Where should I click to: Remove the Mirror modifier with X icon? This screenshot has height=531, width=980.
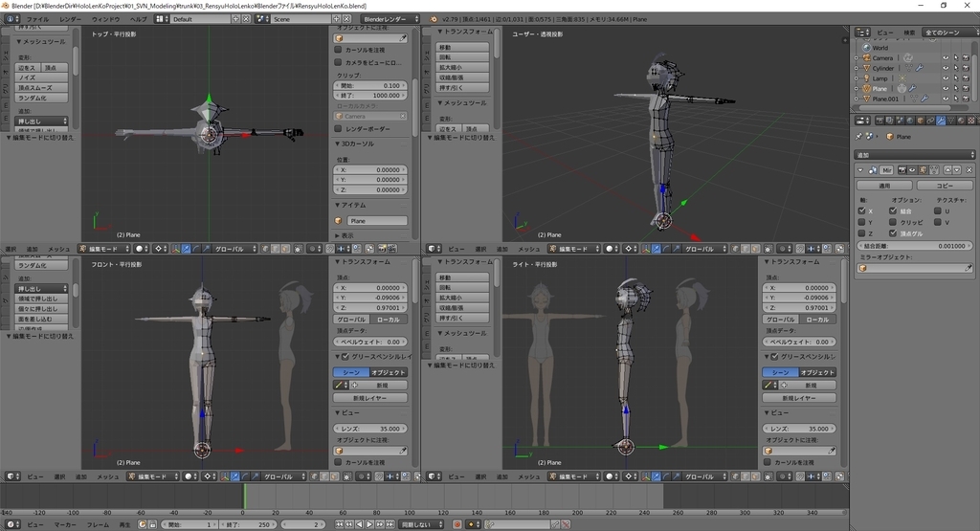(969, 170)
